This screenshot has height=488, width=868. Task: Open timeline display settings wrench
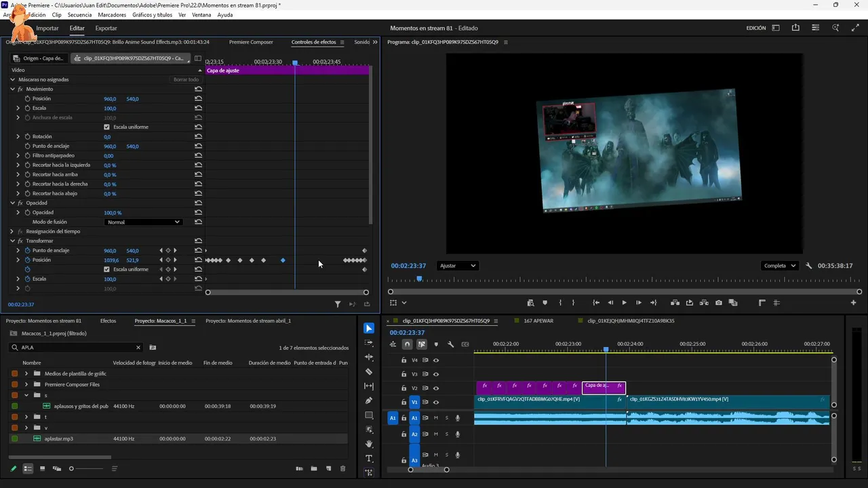(450, 344)
